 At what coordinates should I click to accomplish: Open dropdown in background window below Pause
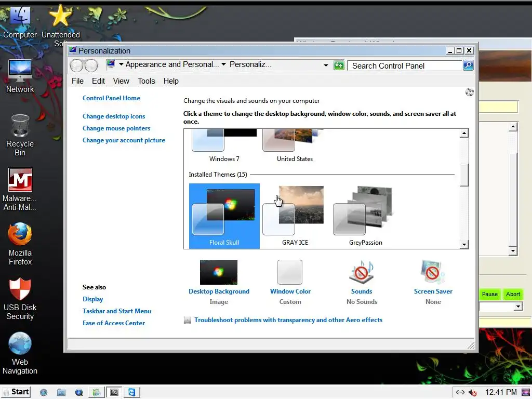pyautogui.click(x=518, y=307)
